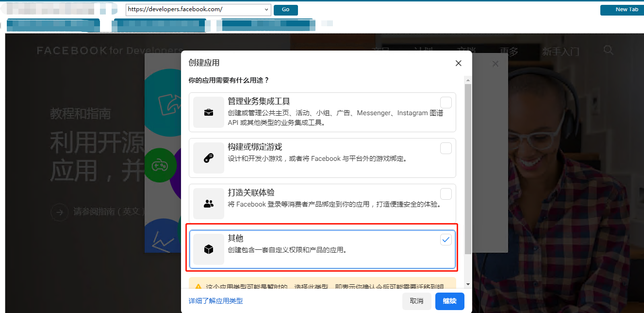Check the 打造关联体验 option
This screenshot has height=313, width=644.
446,193
